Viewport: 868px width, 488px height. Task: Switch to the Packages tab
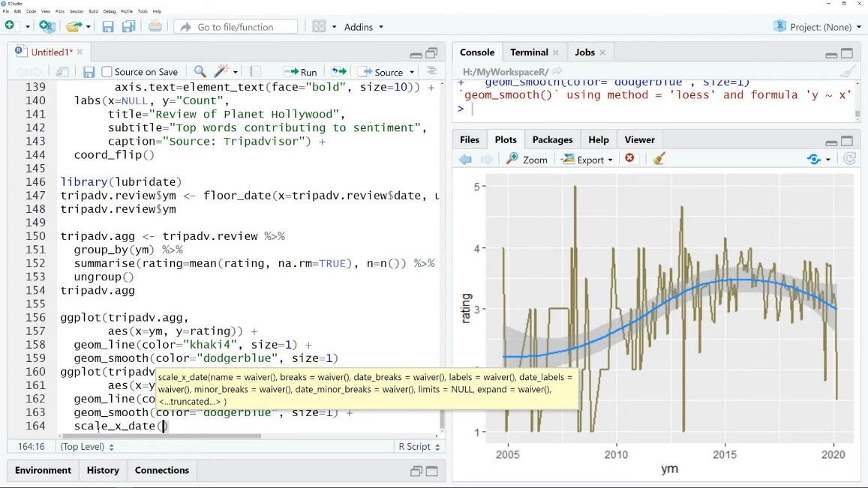[x=552, y=139]
